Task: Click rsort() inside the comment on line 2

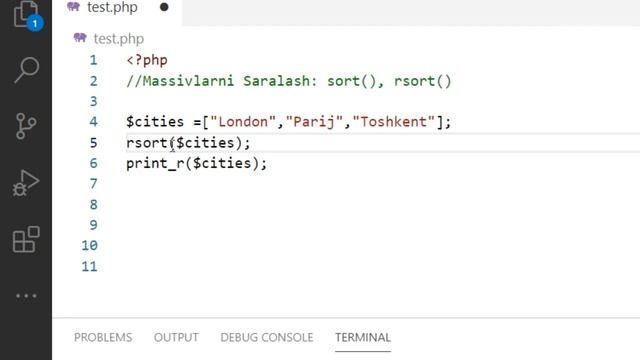Action: tap(423, 81)
